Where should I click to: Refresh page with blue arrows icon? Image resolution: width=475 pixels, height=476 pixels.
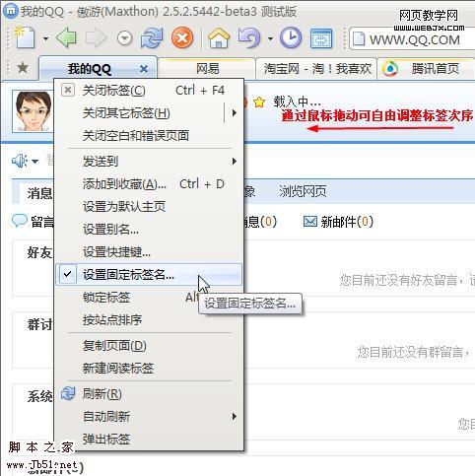pos(152,38)
